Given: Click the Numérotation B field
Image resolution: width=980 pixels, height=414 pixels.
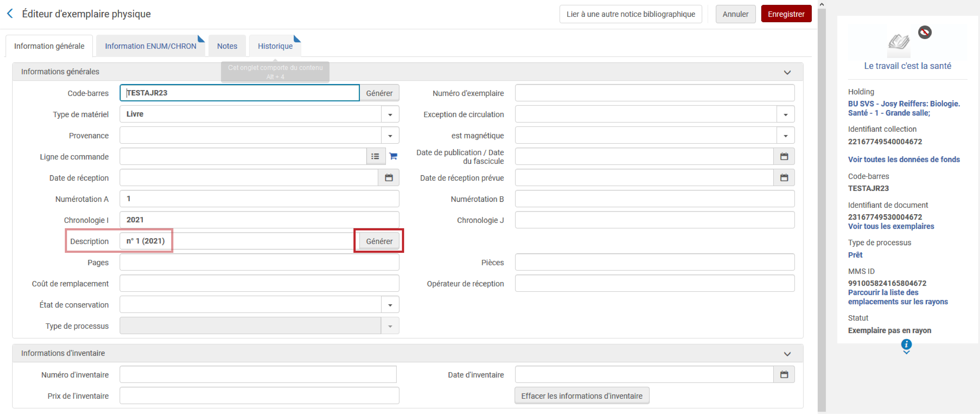Looking at the screenshot, I should tap(654, 199).
